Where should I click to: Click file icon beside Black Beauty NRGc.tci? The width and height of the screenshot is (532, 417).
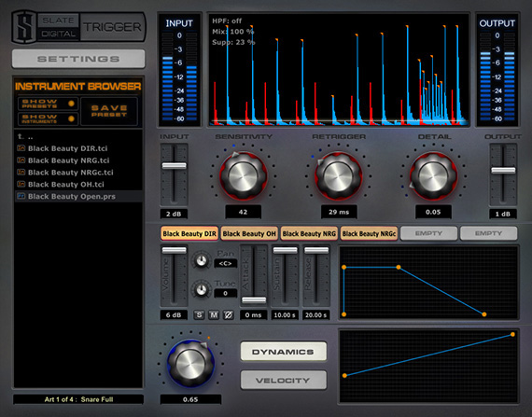point(21,173)
